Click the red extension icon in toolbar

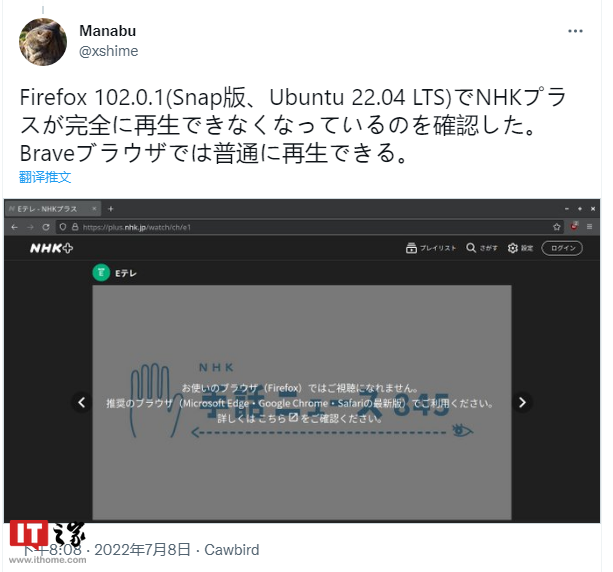point(574,226)
